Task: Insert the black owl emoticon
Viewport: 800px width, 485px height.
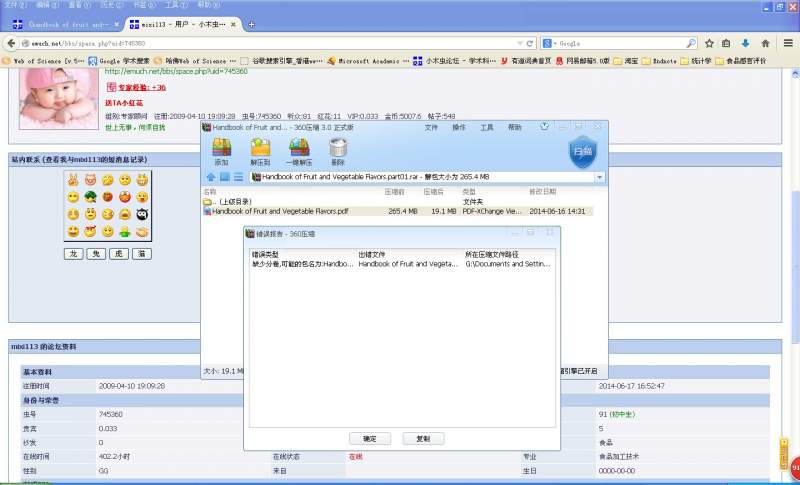Action: click(x=142, y=214)
